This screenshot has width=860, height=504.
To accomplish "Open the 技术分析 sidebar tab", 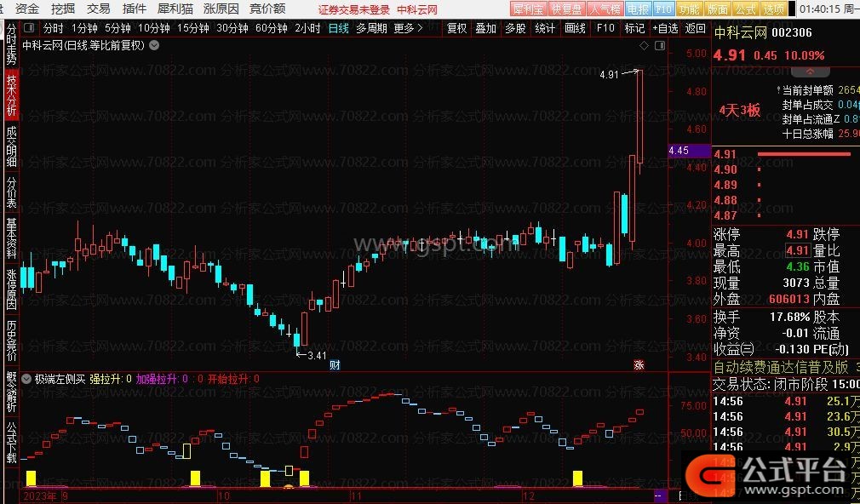I will tap(11, 94).
